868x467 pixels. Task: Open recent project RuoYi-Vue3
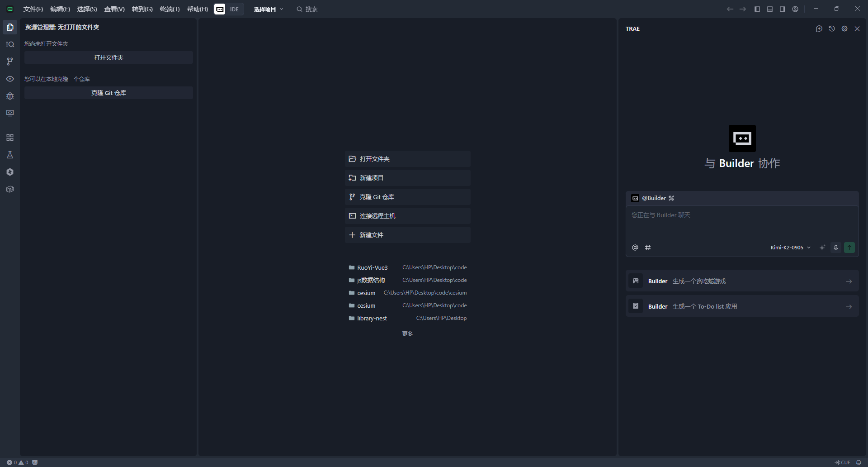(x=407, y=267)
